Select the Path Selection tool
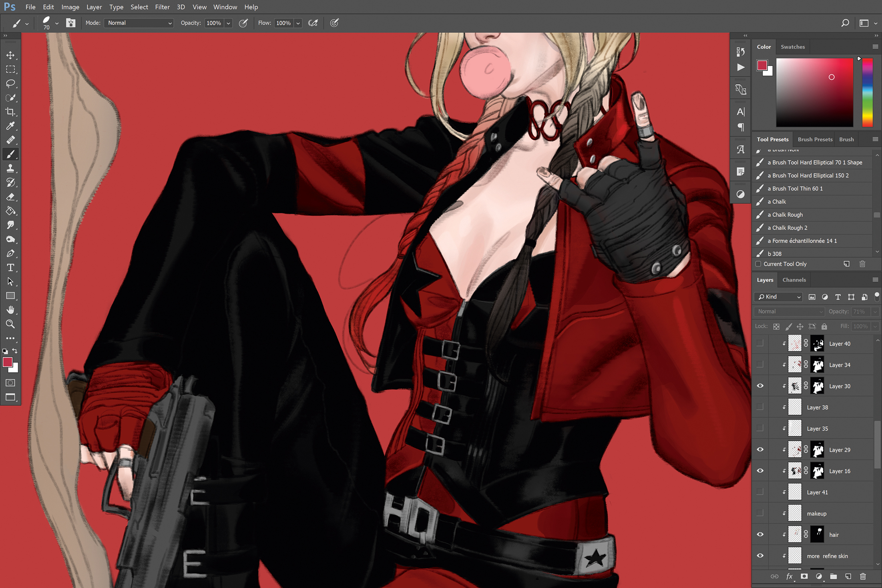 click(x=10, y=282)
